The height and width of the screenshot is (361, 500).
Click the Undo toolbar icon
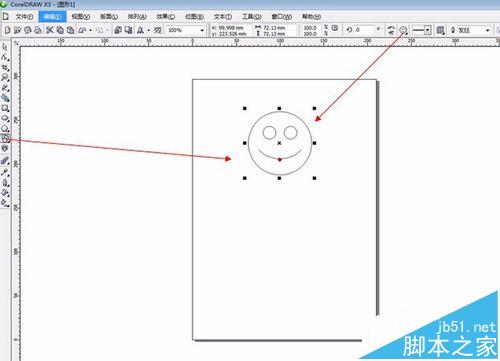[x=82, y=30]
